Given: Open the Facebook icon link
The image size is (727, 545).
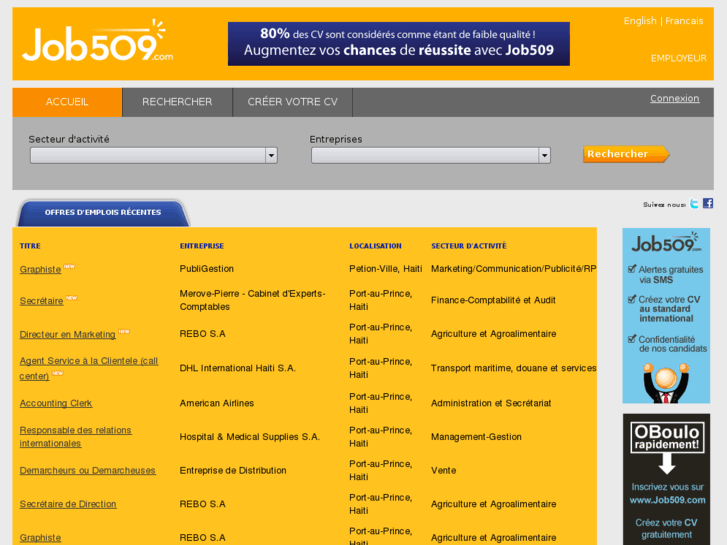Looking at the screenshot, I should tap(708, 204).
